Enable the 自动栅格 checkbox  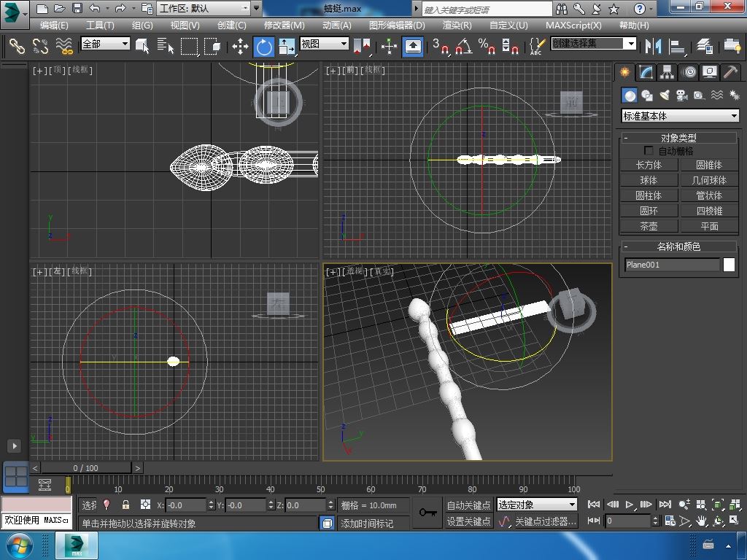648,151
